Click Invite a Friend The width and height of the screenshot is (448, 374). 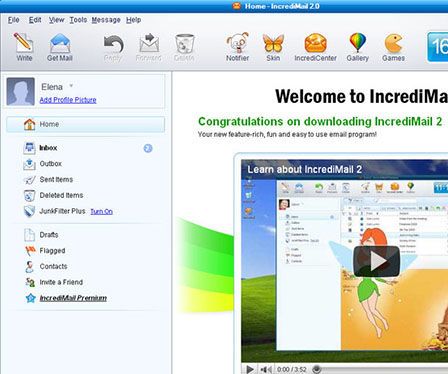61,282
